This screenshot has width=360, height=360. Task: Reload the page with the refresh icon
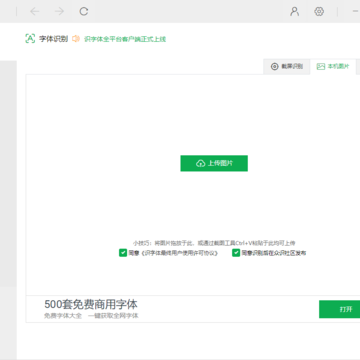(x=84, y=12)
